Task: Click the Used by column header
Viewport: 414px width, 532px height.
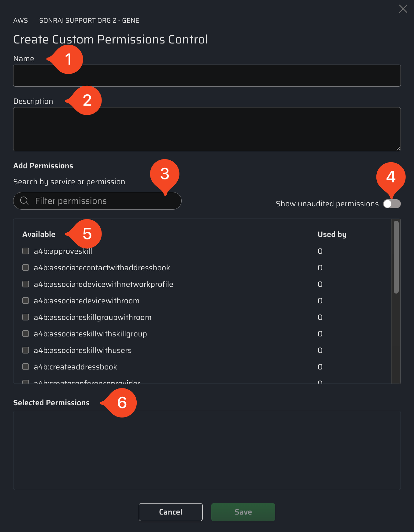Action: pos(332,234)
